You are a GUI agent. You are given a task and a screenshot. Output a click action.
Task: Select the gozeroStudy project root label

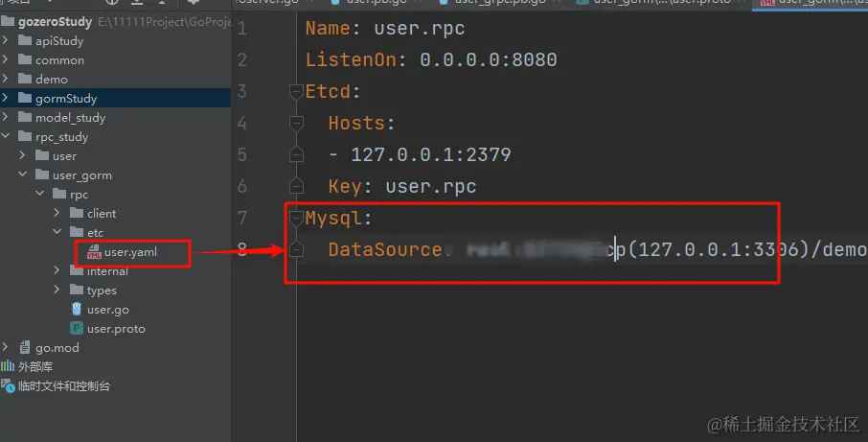point(56,22)
